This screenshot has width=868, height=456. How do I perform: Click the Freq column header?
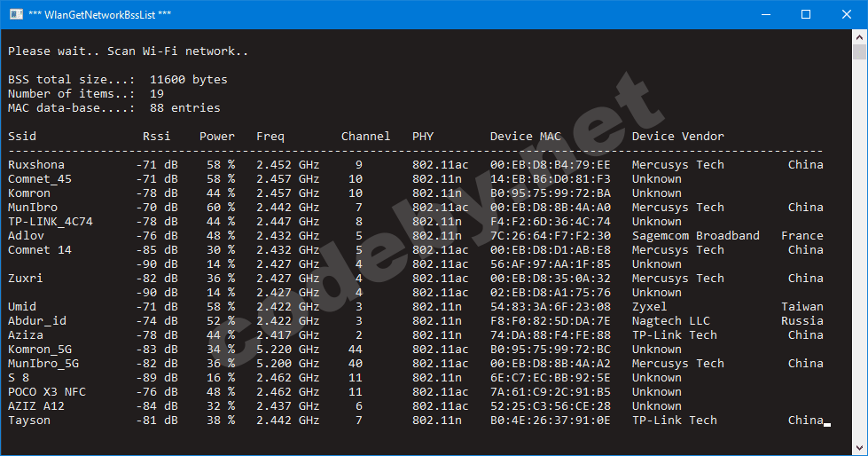point(270,137)
